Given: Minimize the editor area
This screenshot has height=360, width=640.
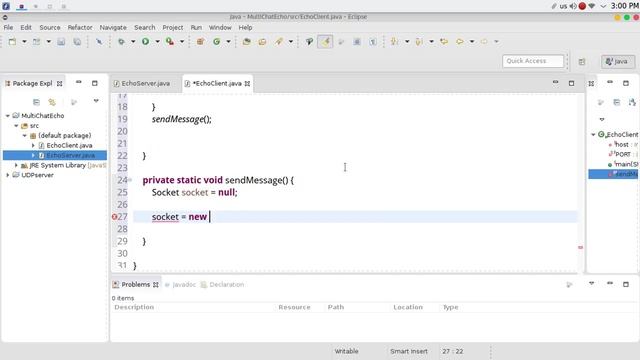Looking at the screenshot, I should pos(556,83).
